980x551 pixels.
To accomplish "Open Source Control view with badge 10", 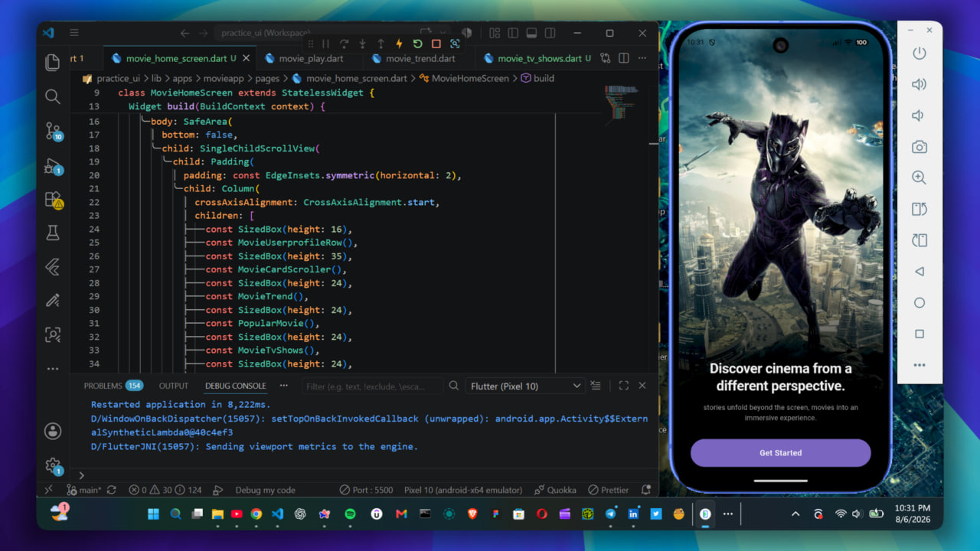I will click(x=53, y=131).
